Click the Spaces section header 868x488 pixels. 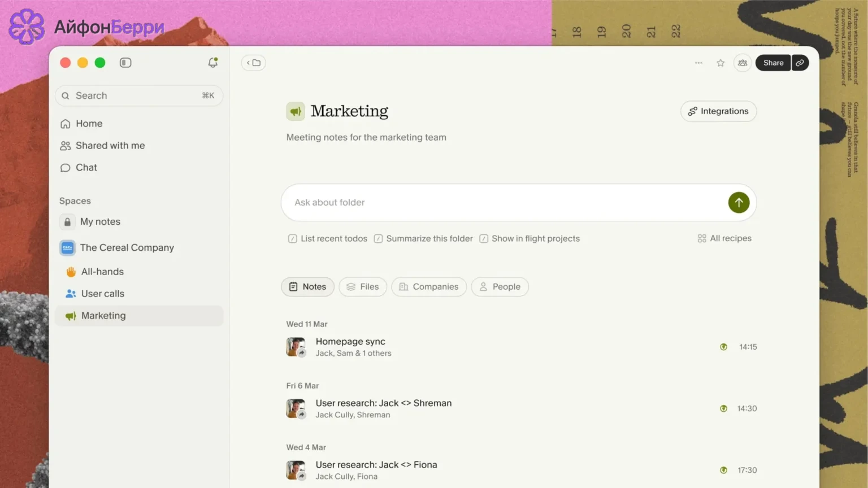pos(75,201)
